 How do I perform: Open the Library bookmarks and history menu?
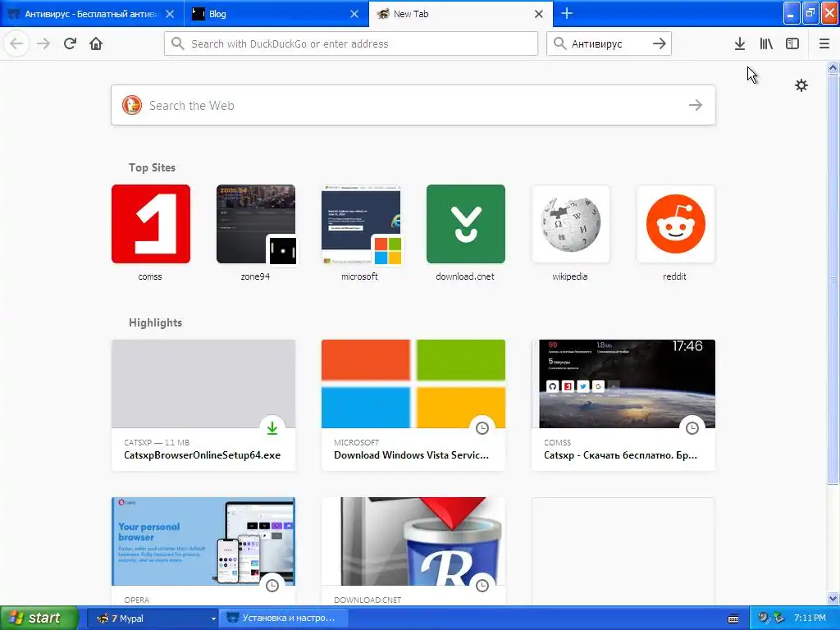click(x=766, y=43)
